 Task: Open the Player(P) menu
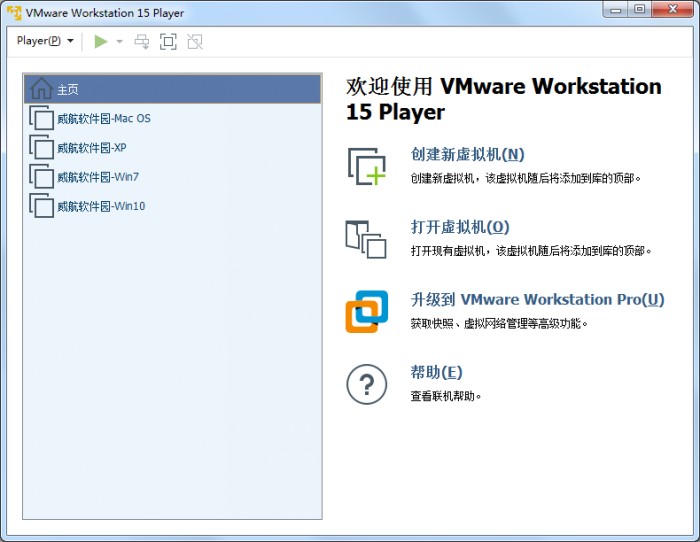[45, 41]
